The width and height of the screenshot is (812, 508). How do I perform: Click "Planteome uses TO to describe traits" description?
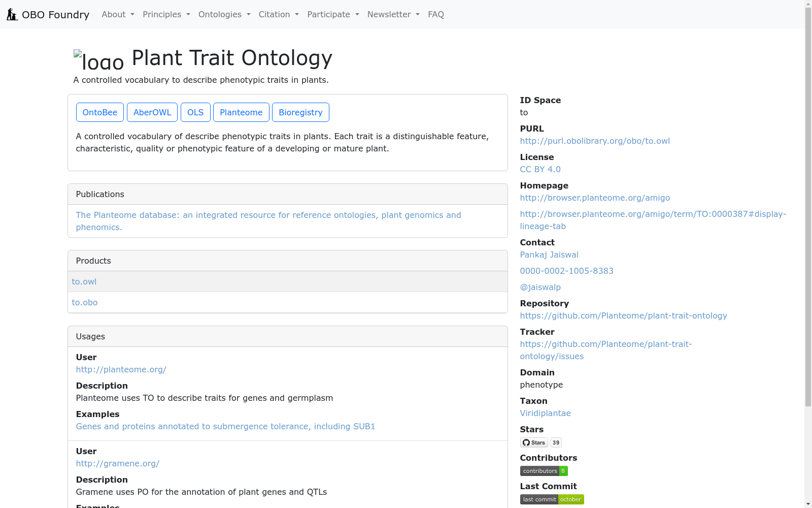point(205,398)
